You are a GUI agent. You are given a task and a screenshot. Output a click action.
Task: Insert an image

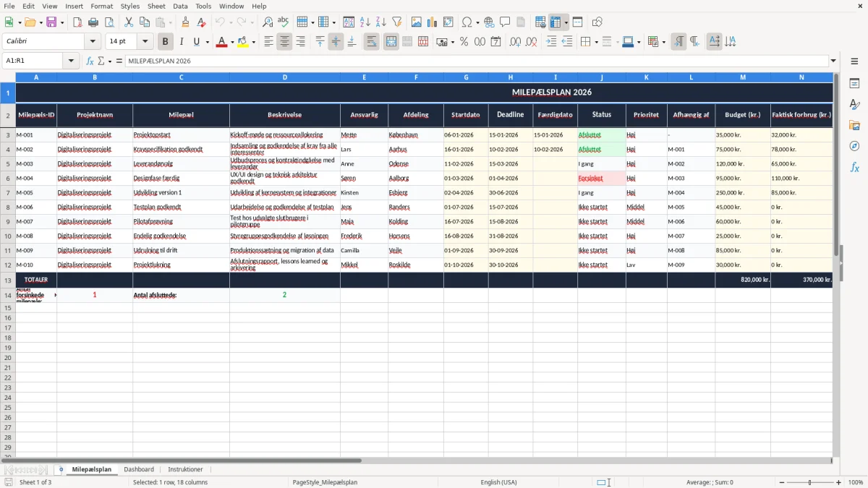click(x=416, y=22)
